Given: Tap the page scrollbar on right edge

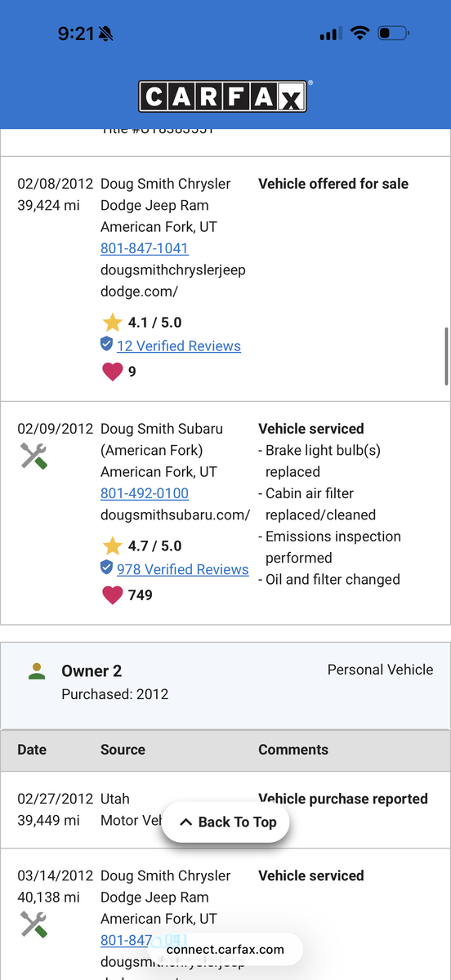Looking at the screenshot, I should coord(446,356).
